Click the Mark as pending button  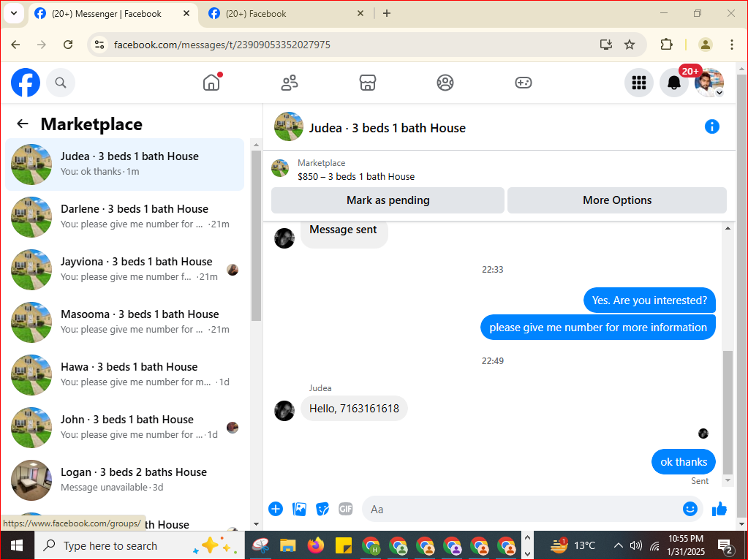click(x=388, y=200)
